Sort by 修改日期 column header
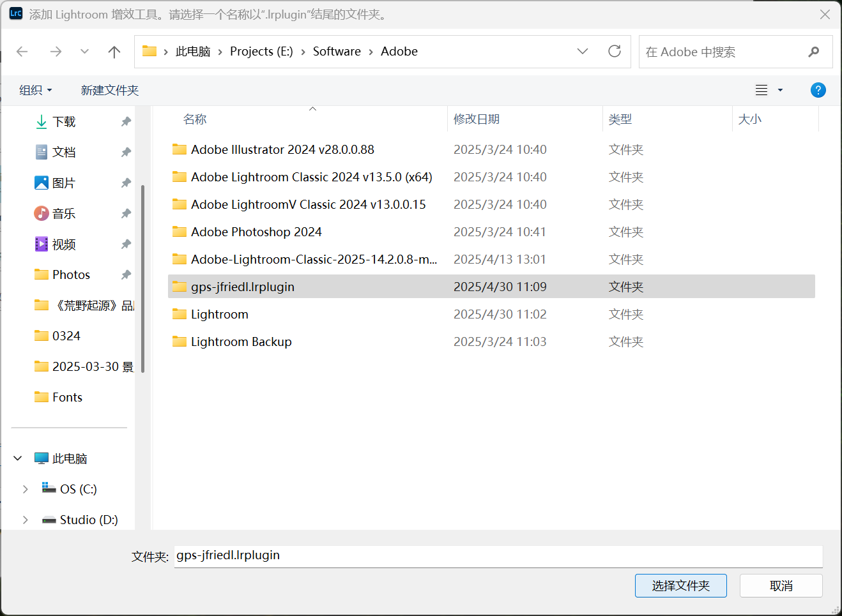842x616 pixels. click(x=477, y=119)
